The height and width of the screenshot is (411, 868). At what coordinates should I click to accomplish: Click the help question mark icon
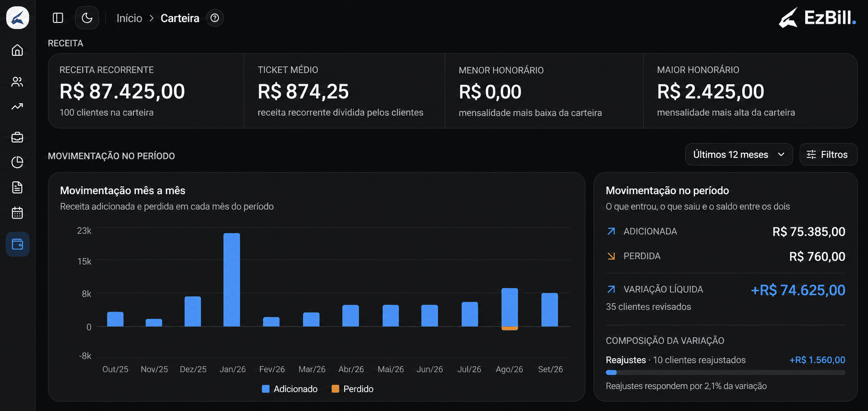[x=215, y=18]
